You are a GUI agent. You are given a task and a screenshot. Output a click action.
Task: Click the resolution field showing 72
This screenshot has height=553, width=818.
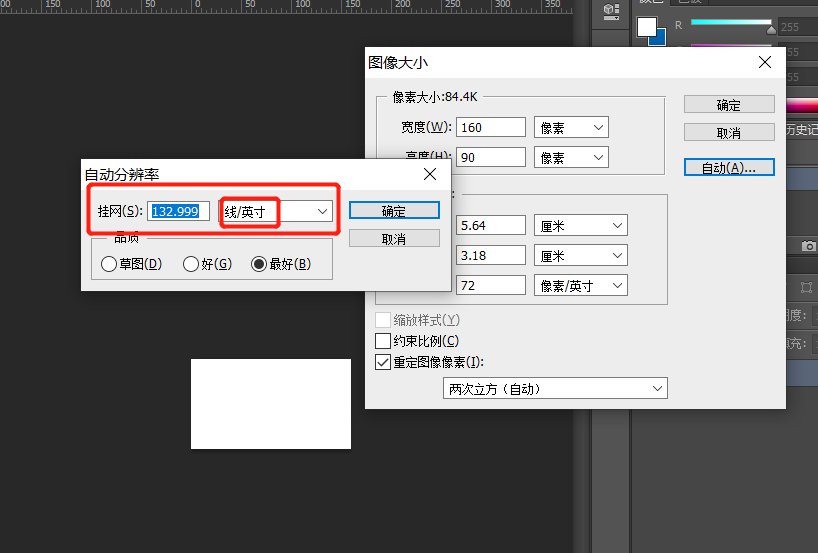[x=490, y=285]
